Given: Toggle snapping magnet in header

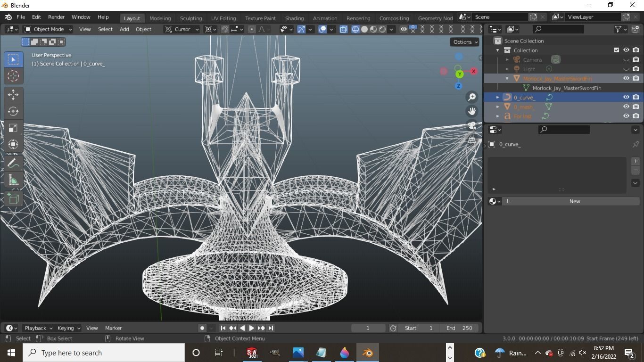Looking at the screenshot, I should pos(225,29).
